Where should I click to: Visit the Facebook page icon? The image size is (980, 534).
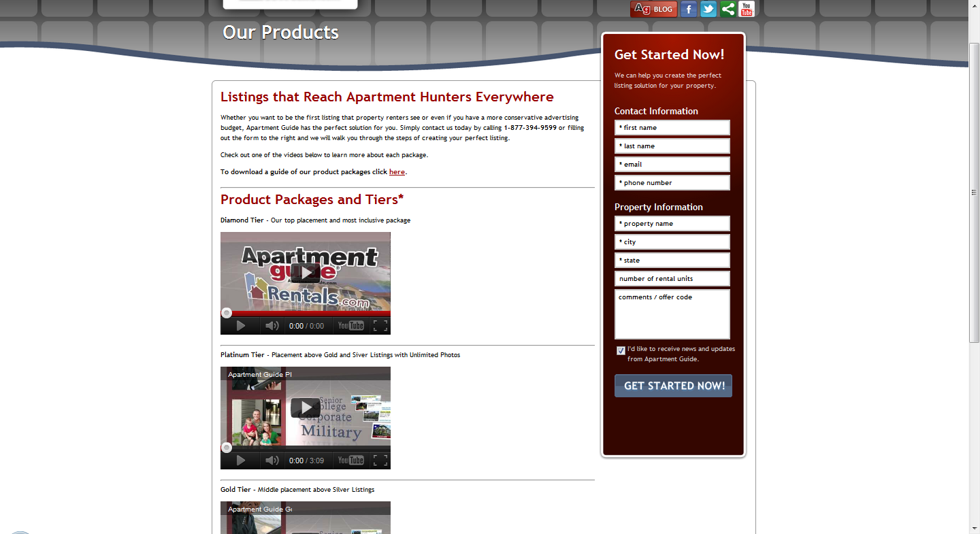(x=689, y=9)
